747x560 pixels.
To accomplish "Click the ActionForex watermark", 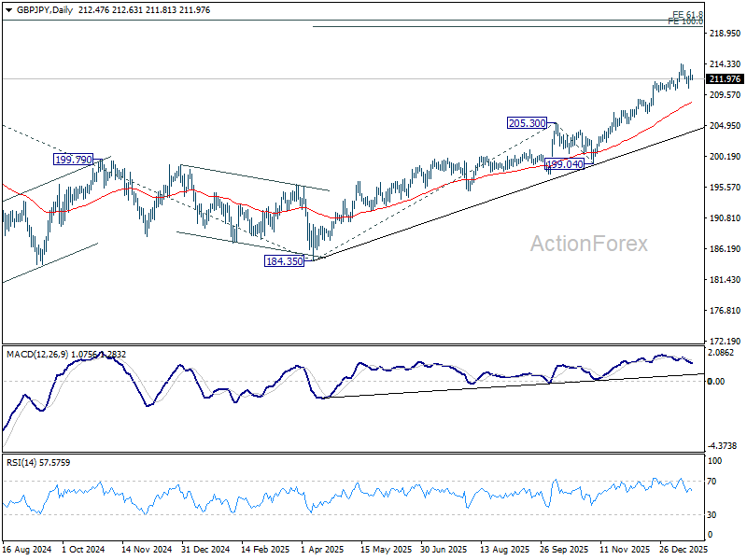I will (588, 244).
